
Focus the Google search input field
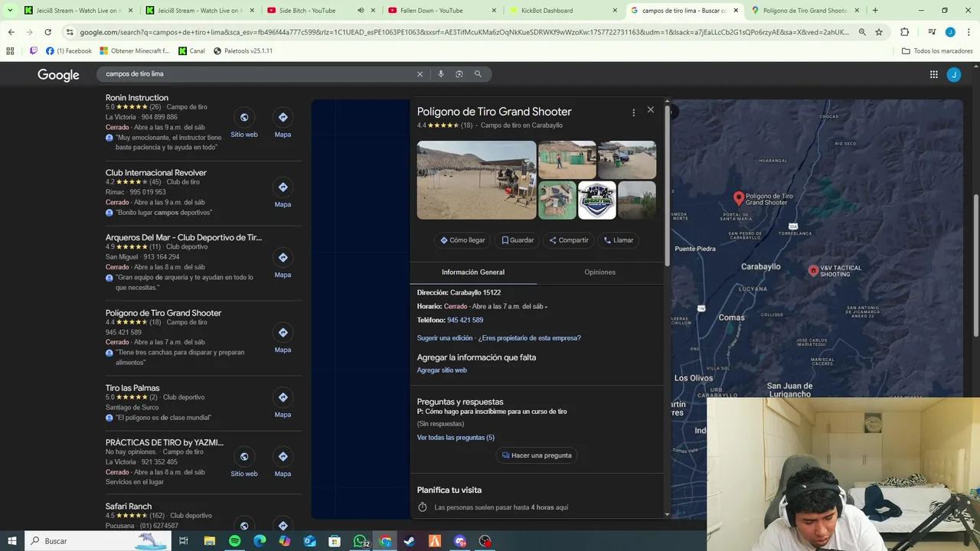pyautogui.click(x=256, y=74)
